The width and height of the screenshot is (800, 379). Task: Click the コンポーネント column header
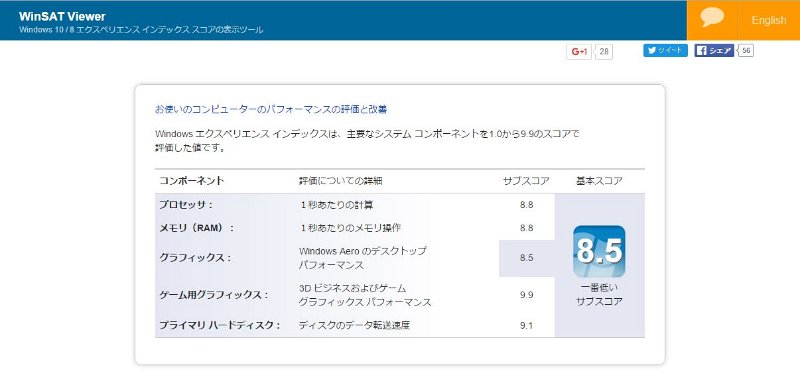tap(192, 181)
